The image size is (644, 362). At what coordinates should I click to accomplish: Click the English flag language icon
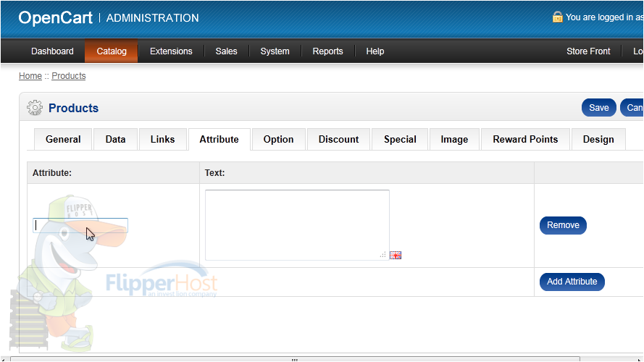[x=396, y=256]
